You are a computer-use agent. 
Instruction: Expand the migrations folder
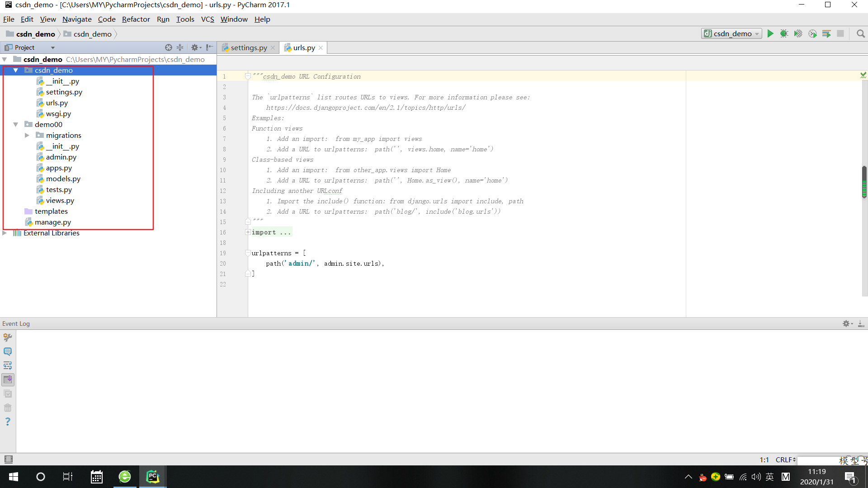[27, 136]
